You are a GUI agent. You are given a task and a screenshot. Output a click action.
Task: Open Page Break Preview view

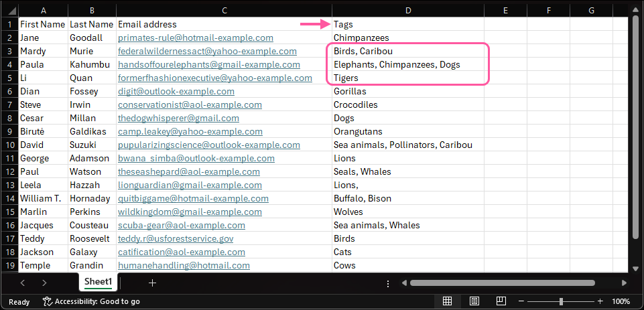click(x=501, y=301)
